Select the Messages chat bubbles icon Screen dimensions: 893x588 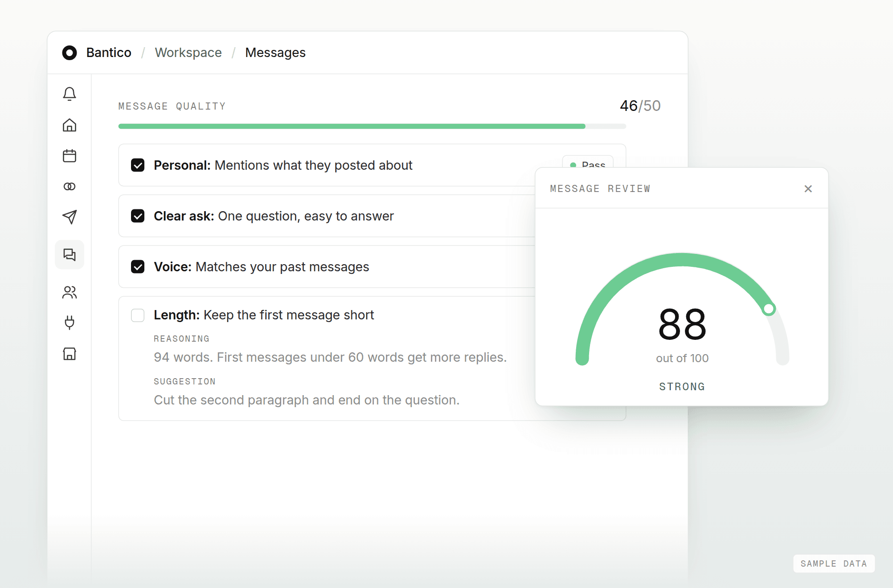(x=70, y=255)
